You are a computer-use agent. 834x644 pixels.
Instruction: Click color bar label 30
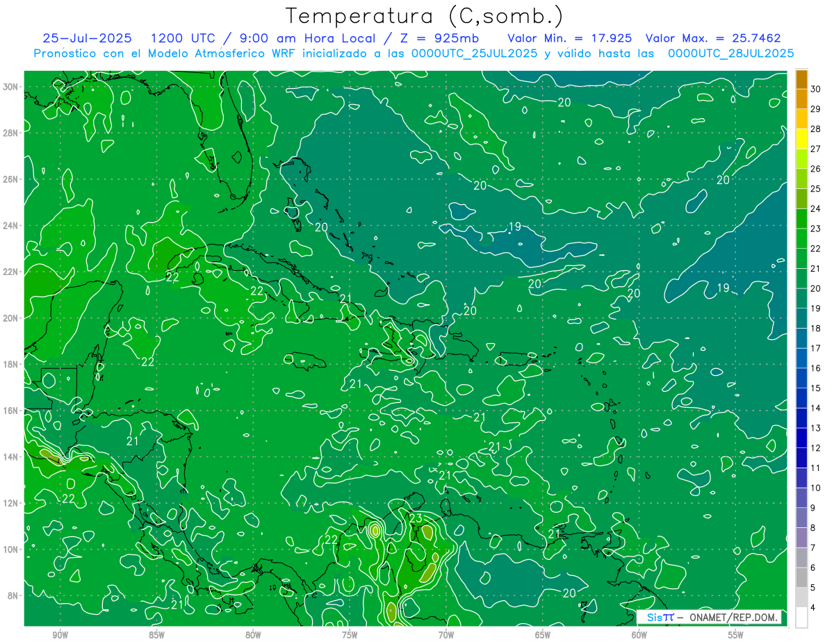point(816,89)
